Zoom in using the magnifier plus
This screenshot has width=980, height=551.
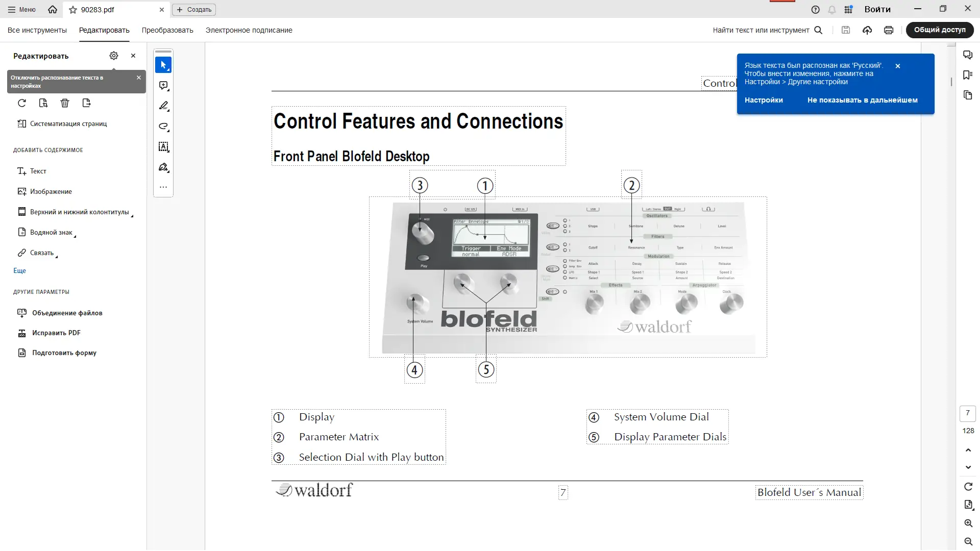tap(968, 523)
